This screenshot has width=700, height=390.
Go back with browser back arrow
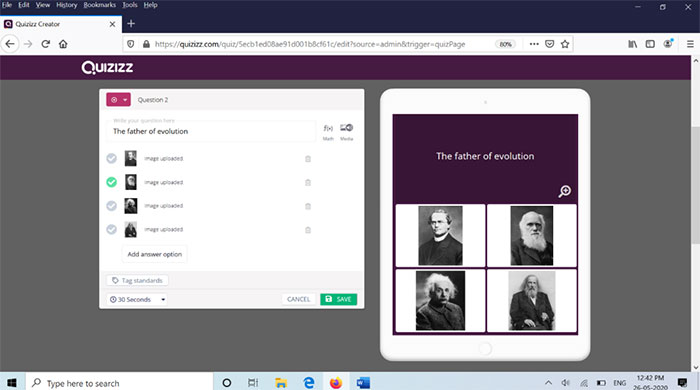point(10,44)
